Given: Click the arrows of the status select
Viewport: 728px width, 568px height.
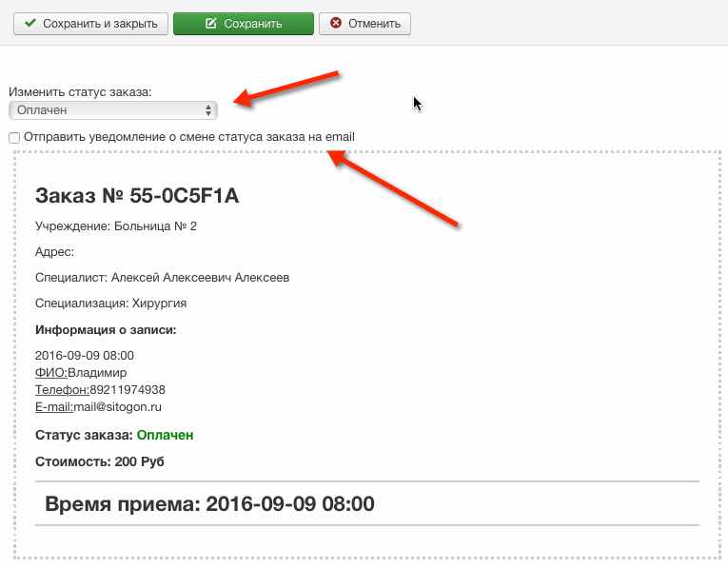Looking at the screenshot, I should pos(208,110).
